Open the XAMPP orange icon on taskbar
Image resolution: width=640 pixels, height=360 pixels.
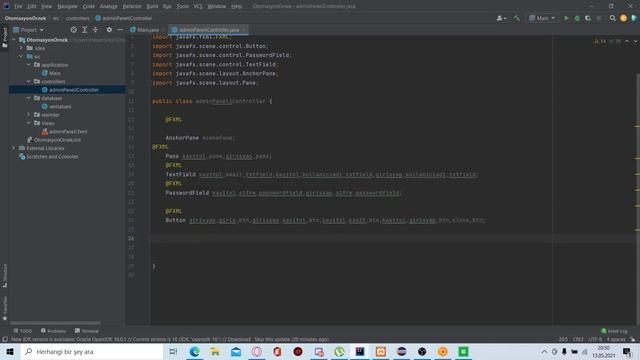[381, 351]
